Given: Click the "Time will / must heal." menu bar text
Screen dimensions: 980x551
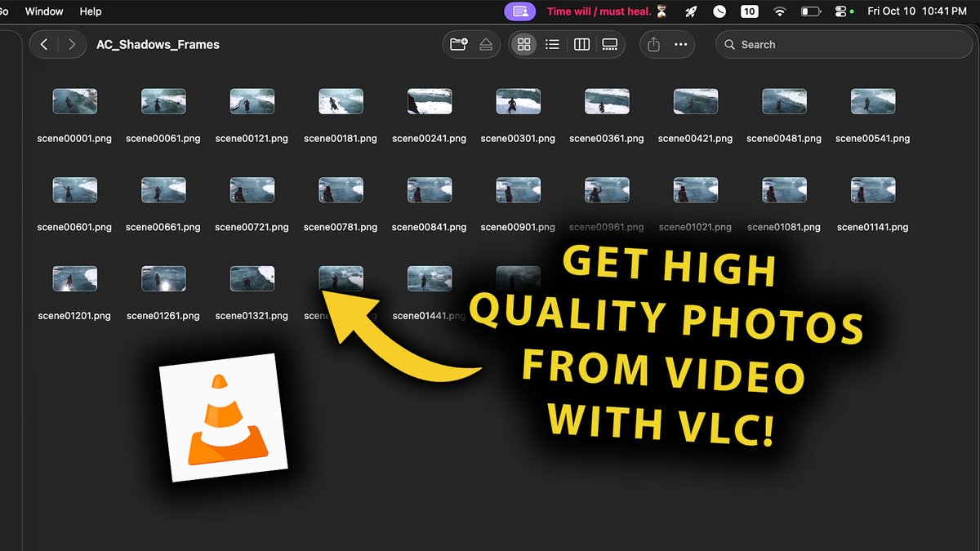Looking at the screenshot, I should 599,11.
